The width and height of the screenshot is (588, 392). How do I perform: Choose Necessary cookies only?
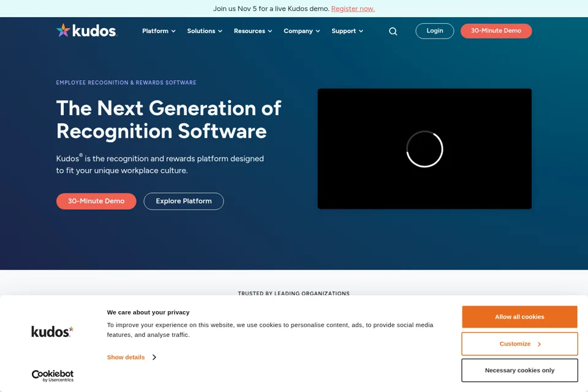point(519,370)
